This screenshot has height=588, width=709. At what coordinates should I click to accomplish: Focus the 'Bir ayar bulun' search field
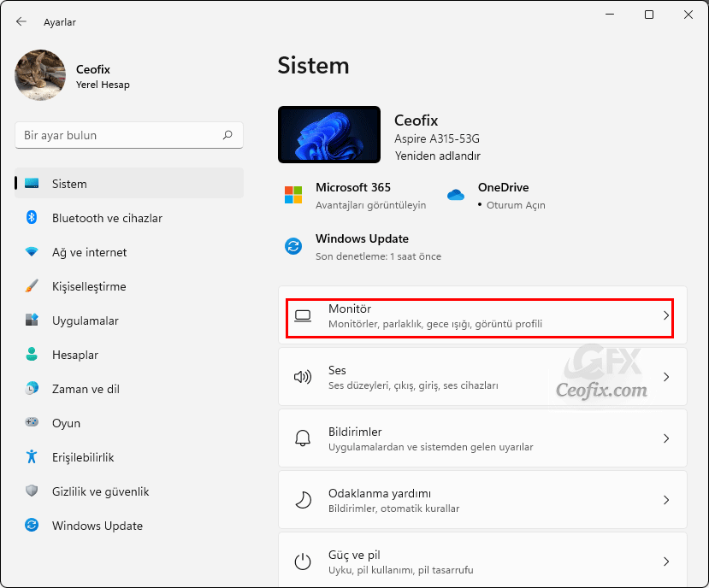tap(129, 135)
